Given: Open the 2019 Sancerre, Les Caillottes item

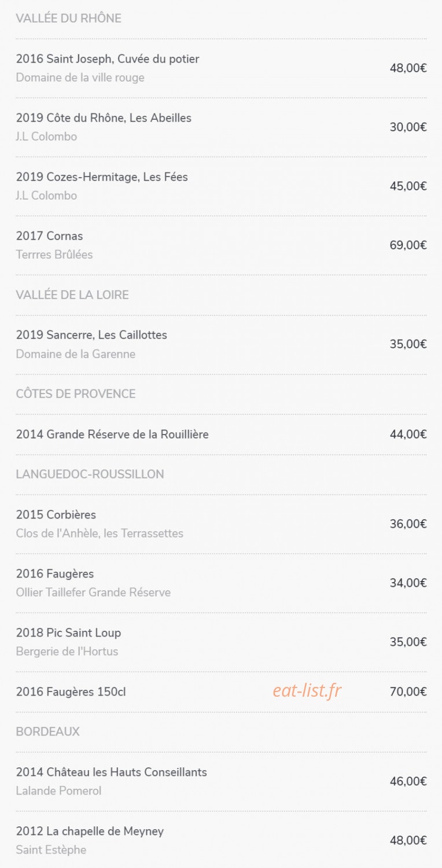Looking at the screenshot, I should 221,344.
